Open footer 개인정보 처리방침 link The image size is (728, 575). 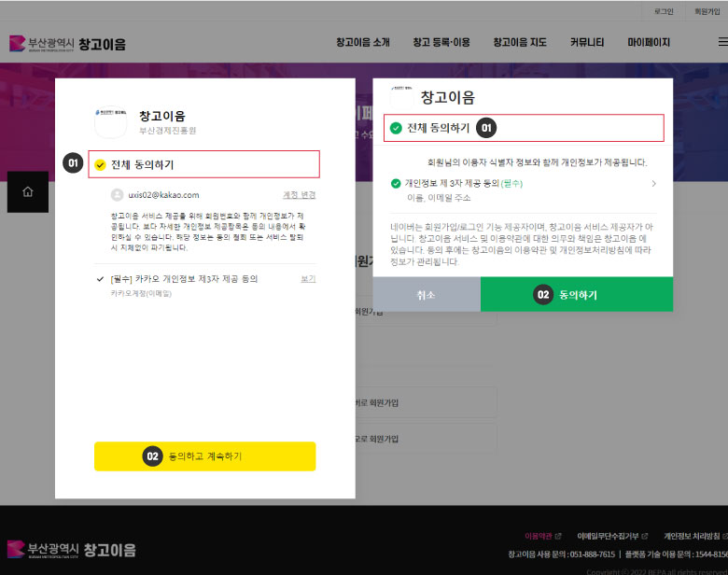tap(692, 536)
